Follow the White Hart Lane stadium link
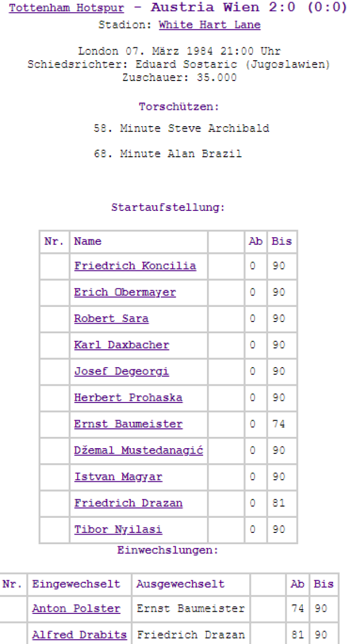Screen dimensions: 349x644 pos(210,25)
